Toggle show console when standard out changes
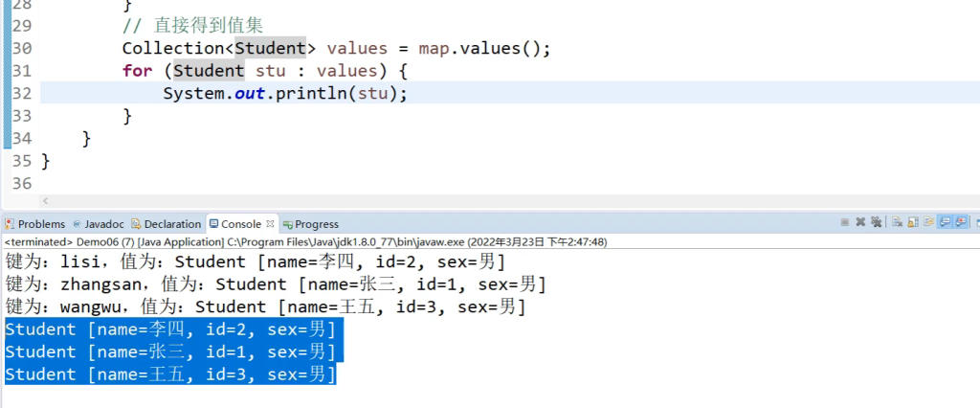This screenshot has height=408, width=980. [945, 222]
